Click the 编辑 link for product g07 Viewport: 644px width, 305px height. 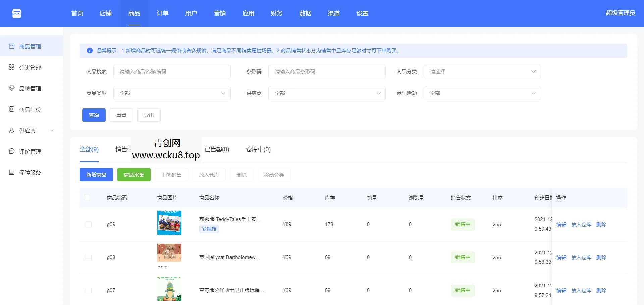[561, 290]
